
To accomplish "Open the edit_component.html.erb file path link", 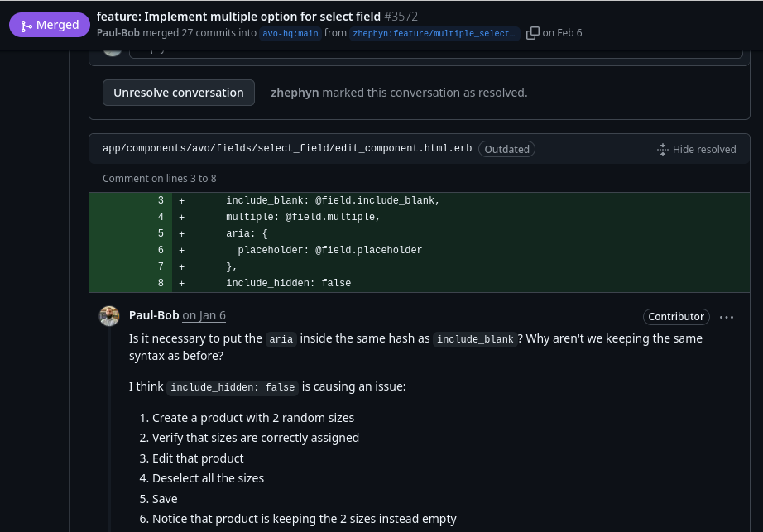I will point(287,148).
